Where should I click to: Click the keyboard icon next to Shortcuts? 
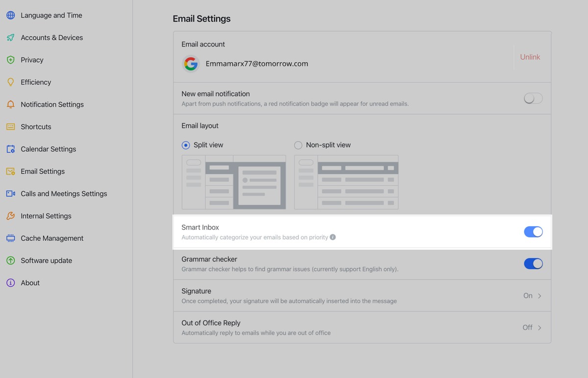click(x=10, y=127)
